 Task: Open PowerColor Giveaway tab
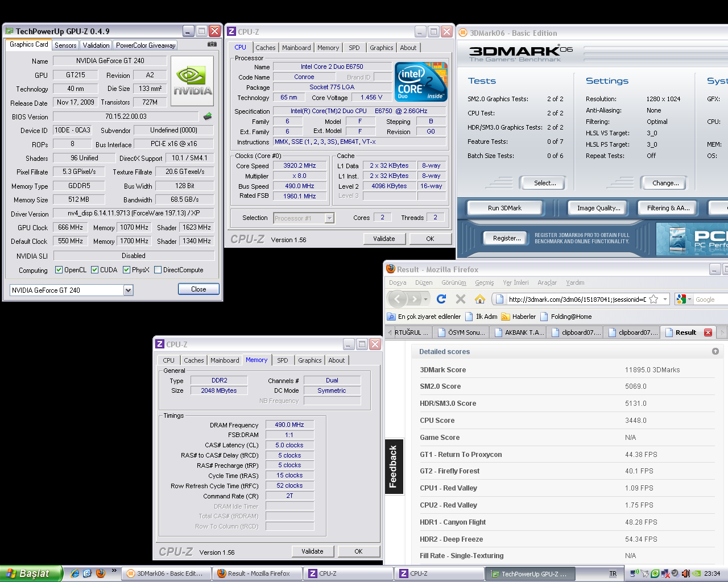[146, 45]
